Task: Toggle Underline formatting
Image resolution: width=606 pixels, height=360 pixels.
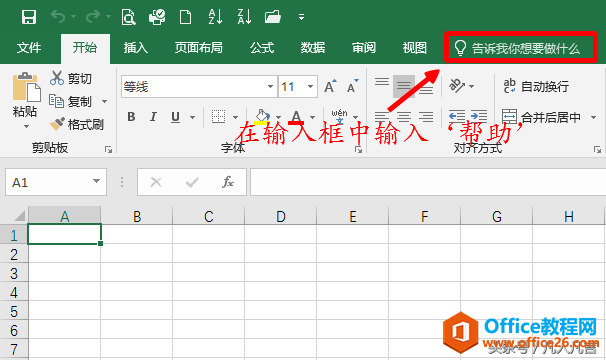Action: click(x=175, y=117)
